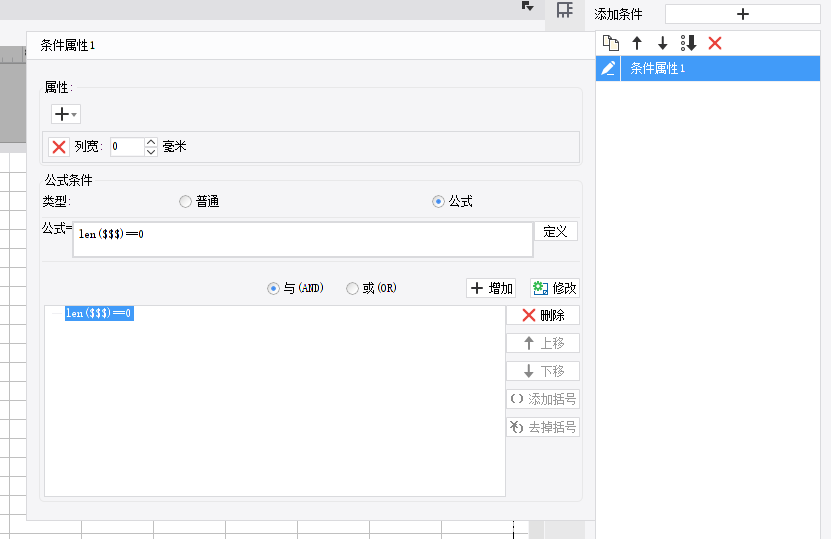Move condition up with up arrow icon
The height and width of the screenshot is (539, 831).
[x=637, y=43]
